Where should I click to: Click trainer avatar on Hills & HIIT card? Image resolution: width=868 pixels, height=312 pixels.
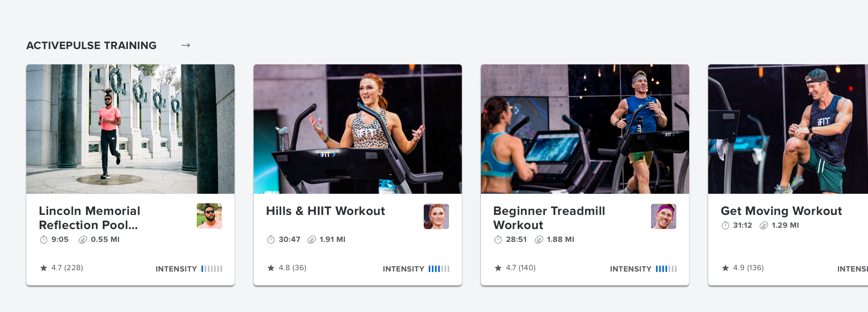coord(436,216)
